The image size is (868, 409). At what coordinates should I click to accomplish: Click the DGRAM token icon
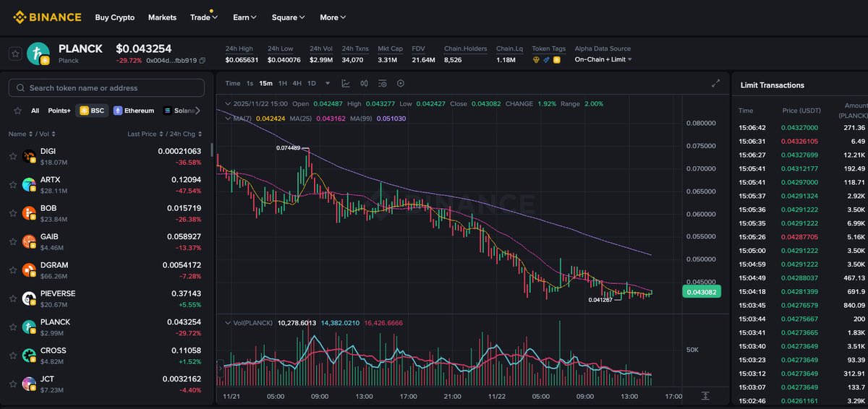pos(29,270)
